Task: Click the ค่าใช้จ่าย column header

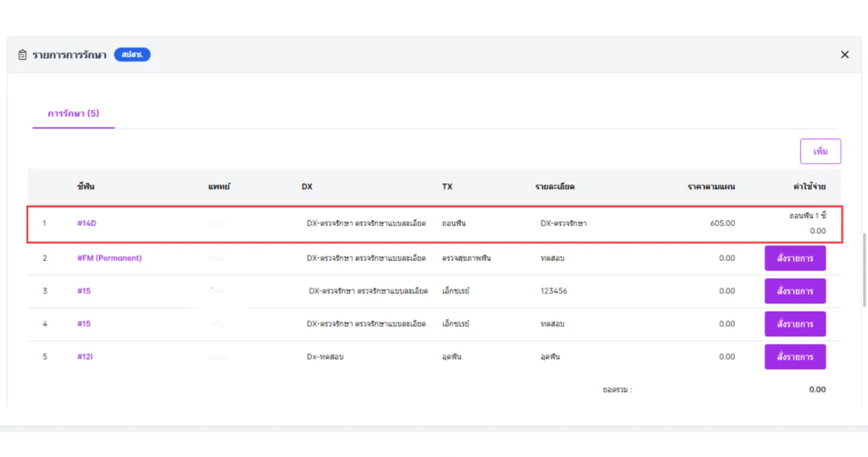Action: point(809,187)
